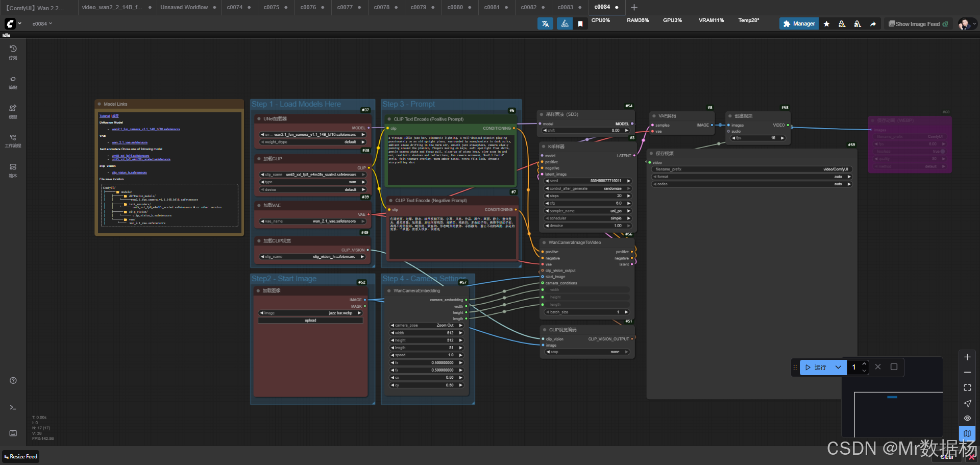Cancel current run with X icon

(x=878, y=367)
